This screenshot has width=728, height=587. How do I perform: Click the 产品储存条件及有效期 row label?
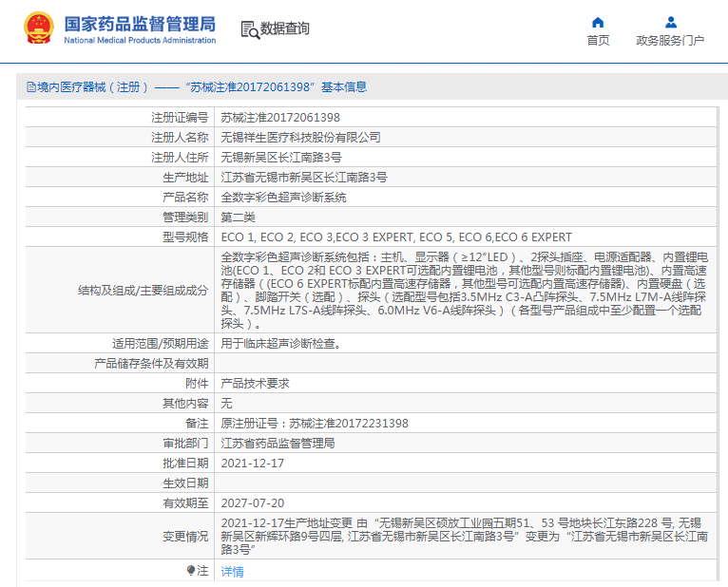coord(151,364)
